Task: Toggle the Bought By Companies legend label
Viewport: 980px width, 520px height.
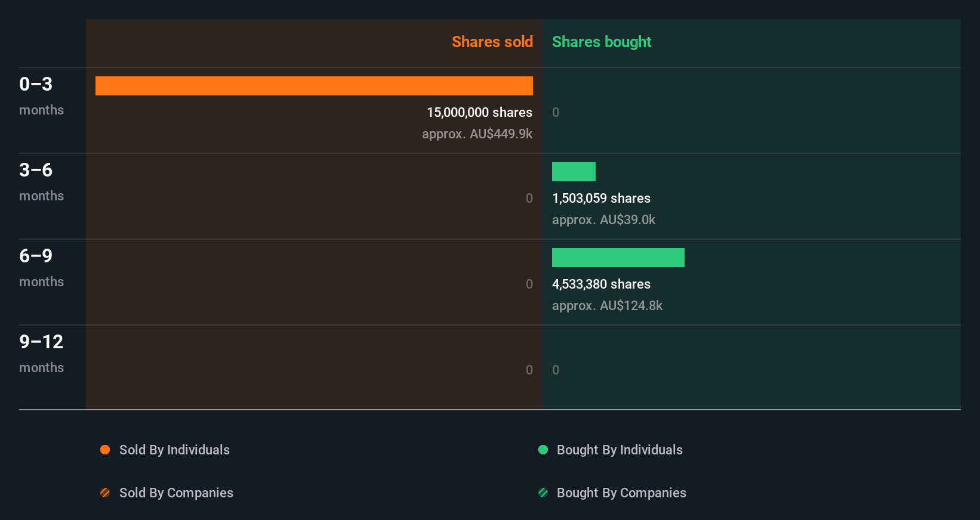Action: tap(621, 493)
